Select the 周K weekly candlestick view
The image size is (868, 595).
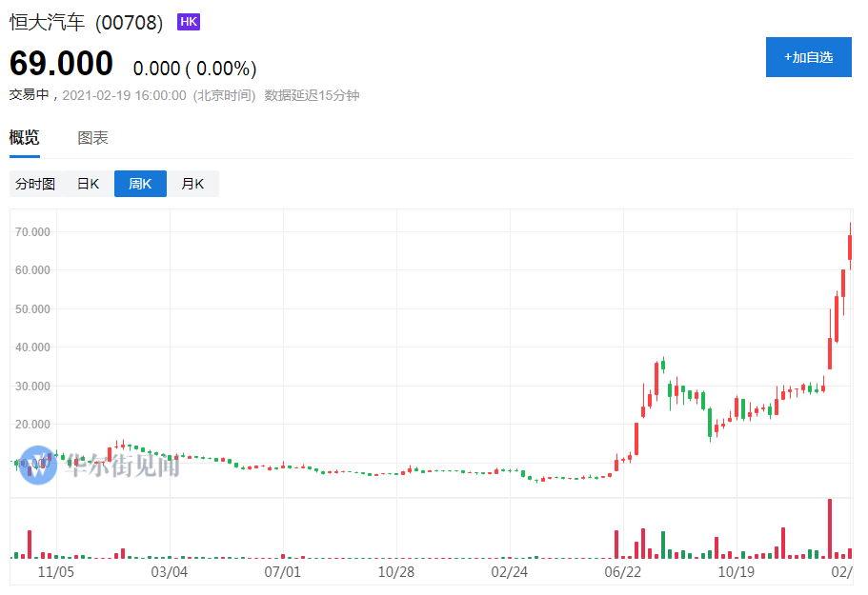(140, 184)
